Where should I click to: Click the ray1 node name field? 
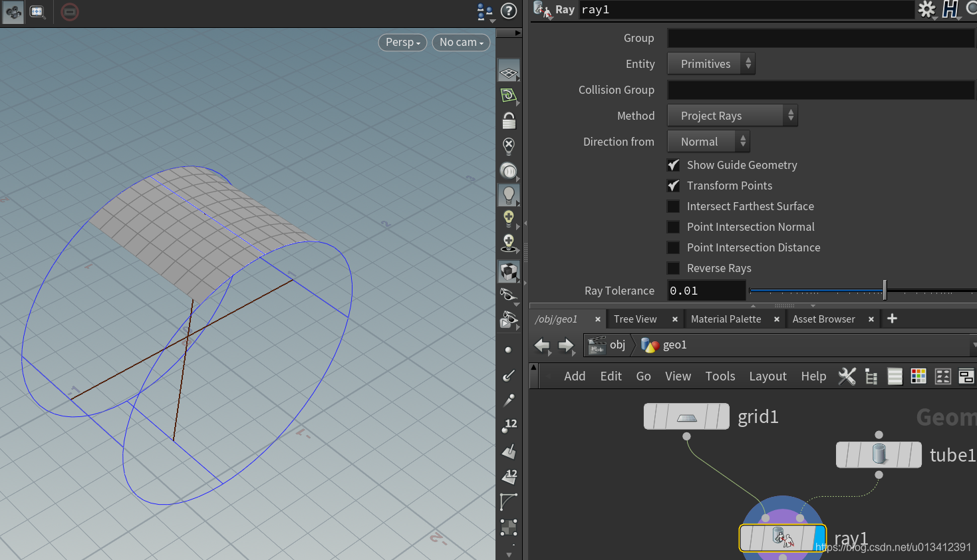coord(746,9)
